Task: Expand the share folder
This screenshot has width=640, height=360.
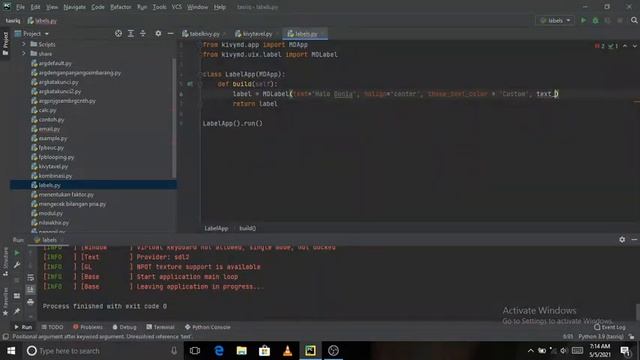Action: pyautogui.click(x=24, y=53)
